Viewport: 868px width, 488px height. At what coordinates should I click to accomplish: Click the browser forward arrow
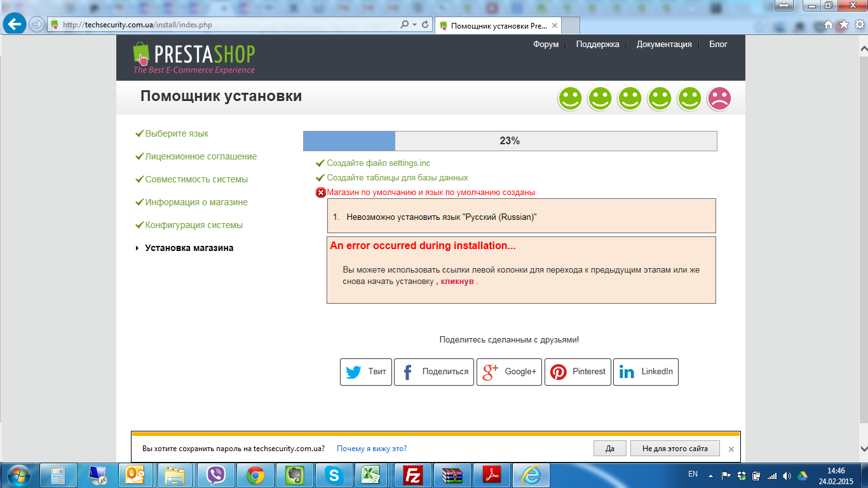36,24
